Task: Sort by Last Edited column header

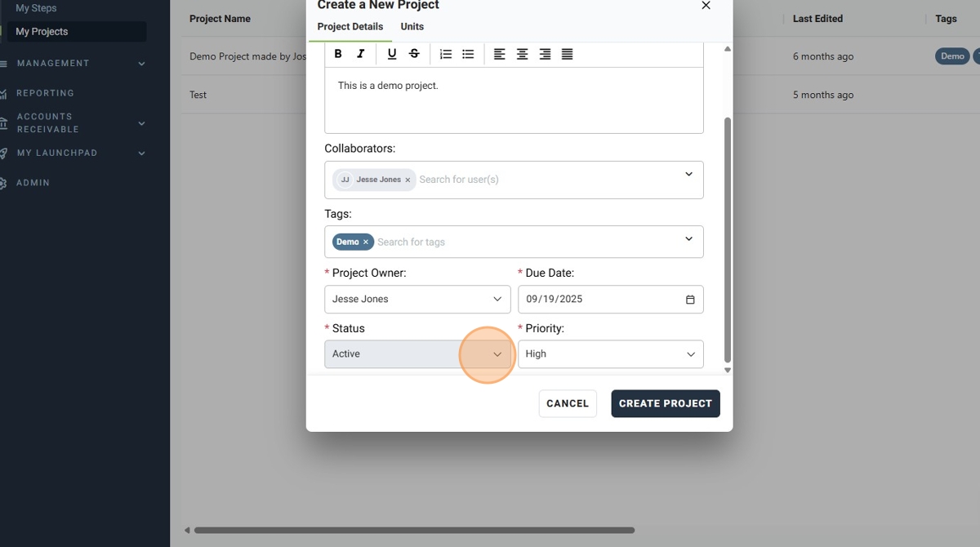Action: (x=817, y=19)
